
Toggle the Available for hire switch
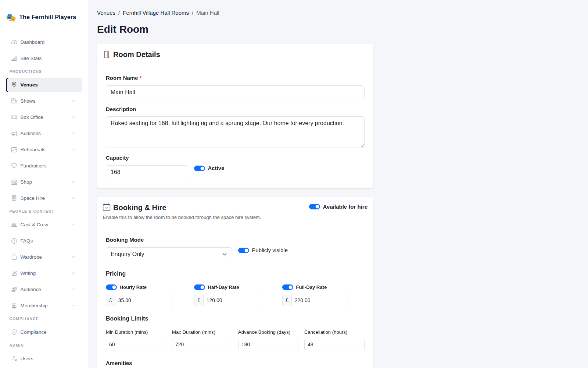tap(315, 207)
